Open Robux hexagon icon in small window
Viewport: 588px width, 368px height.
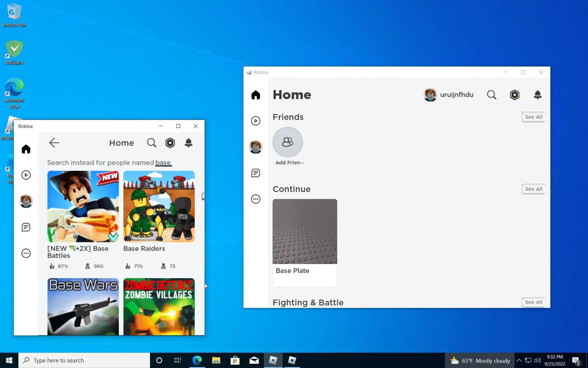pyautogui.click(x=170, y=143)
